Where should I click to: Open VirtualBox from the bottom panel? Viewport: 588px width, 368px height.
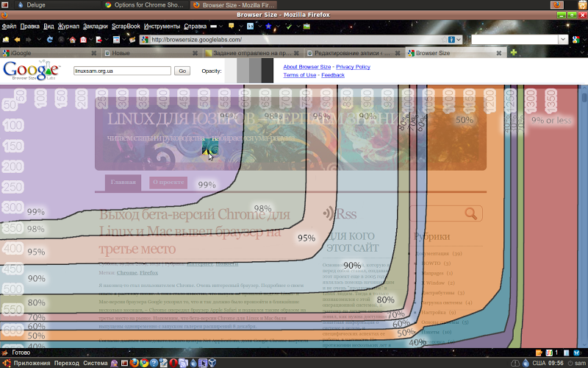[x=212, y=363]
